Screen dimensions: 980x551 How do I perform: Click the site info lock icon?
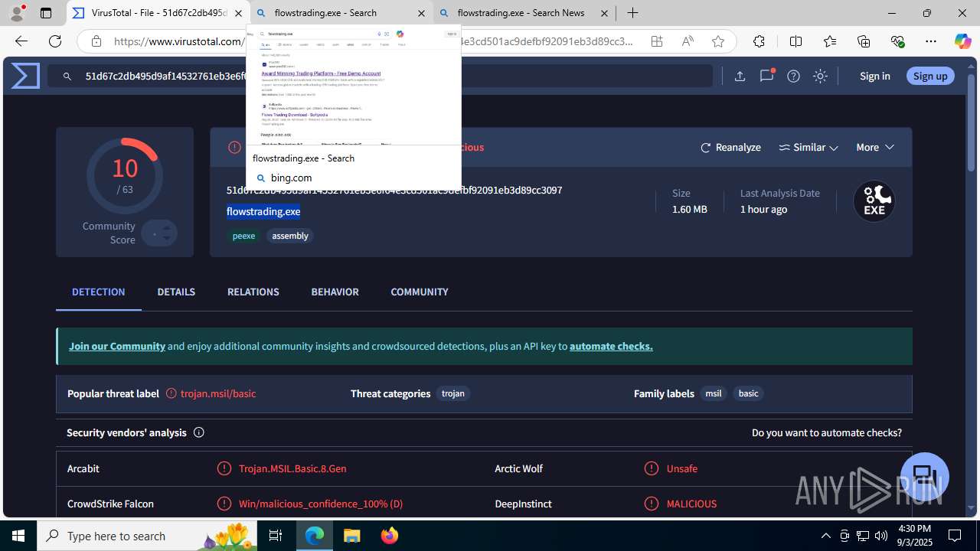click(96, 41)
